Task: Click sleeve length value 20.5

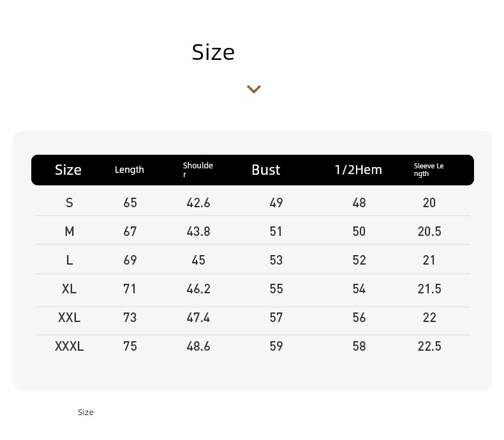Action: [429, 231]
